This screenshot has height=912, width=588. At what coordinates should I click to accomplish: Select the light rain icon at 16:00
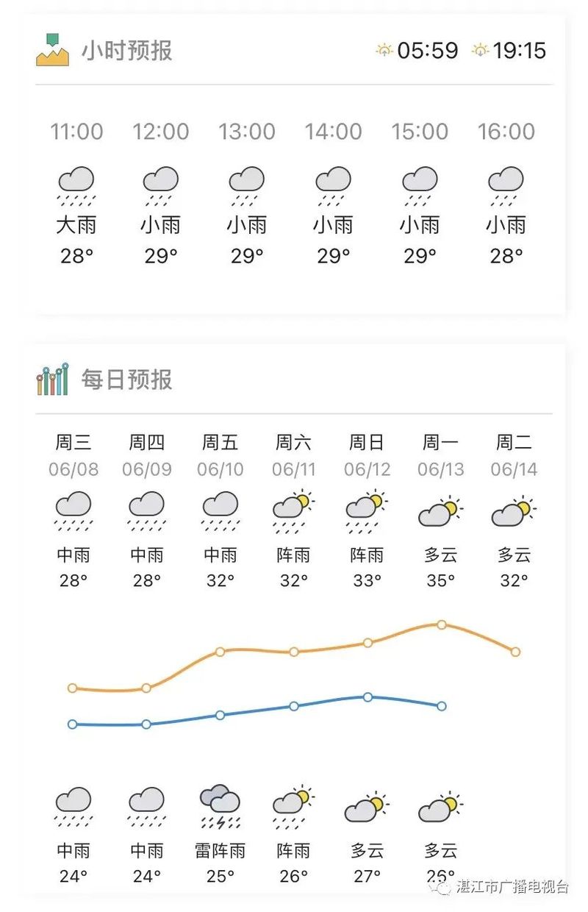click(506, 186)
